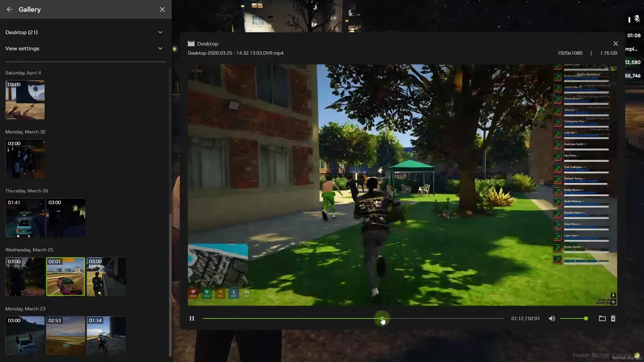The image size is (644, 362).
Task: Click the Monday, March 23 date header
Action: [25, 309]
